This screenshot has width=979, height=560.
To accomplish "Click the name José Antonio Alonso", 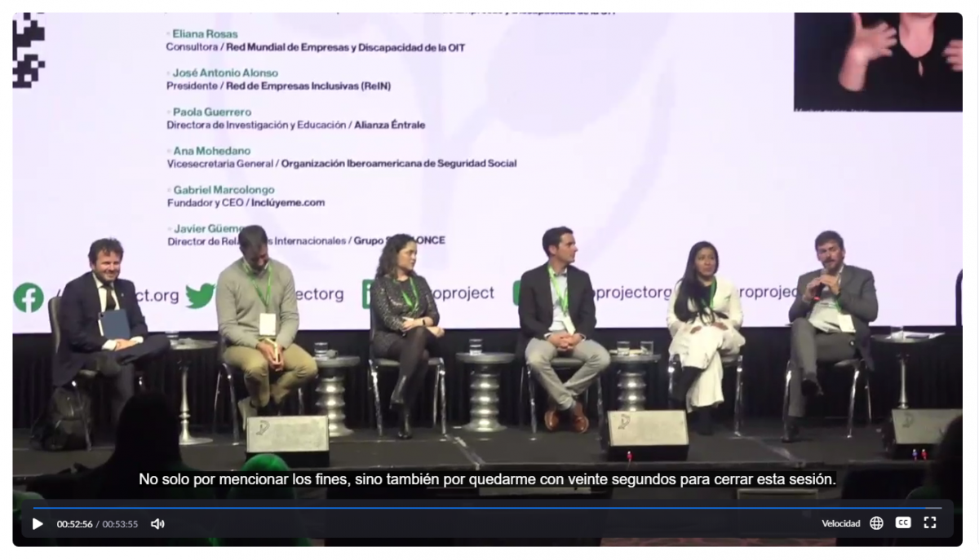I will (225, 73).
